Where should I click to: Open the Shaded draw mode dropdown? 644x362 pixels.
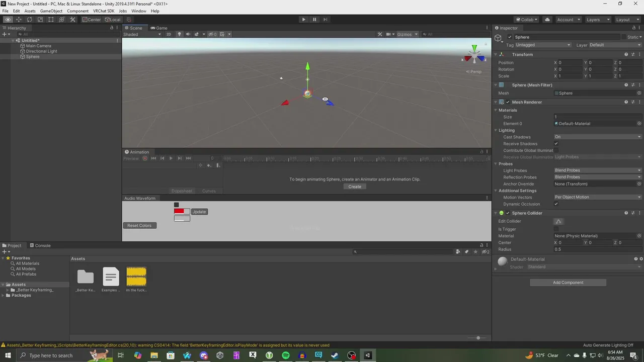[142, 34]
